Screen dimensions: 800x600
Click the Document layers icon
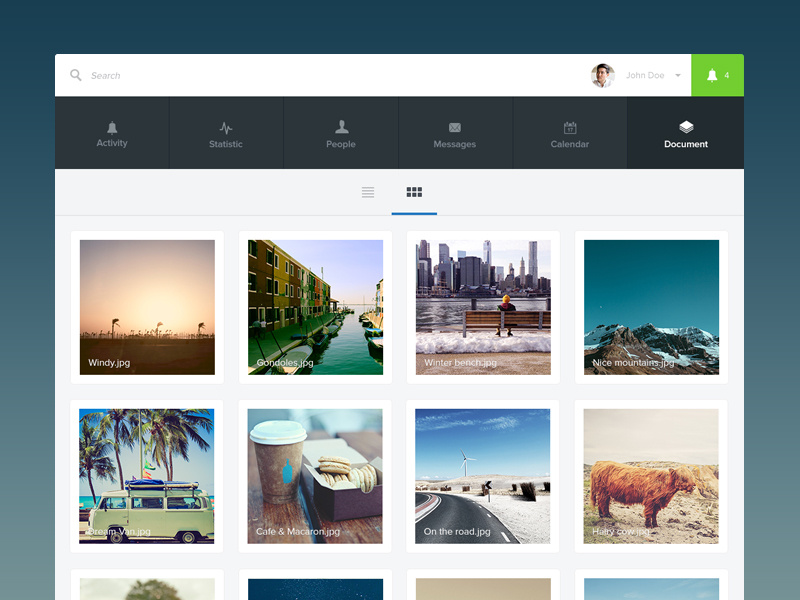coord(686,127)
